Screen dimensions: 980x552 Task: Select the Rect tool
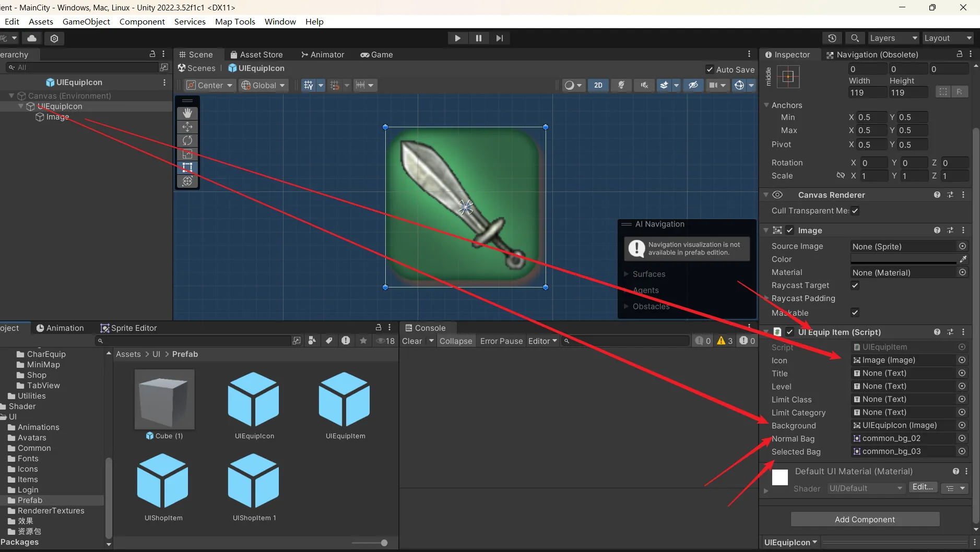click(187, 167)
